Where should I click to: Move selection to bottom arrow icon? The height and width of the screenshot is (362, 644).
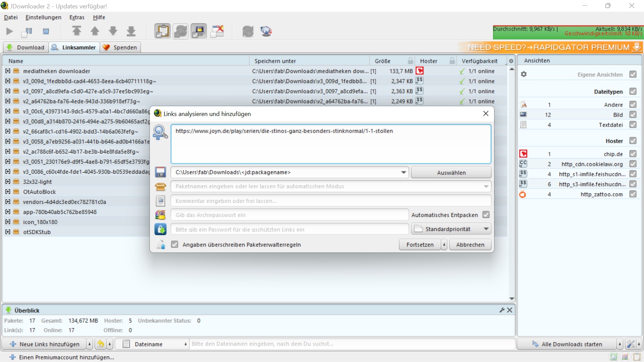131,31
